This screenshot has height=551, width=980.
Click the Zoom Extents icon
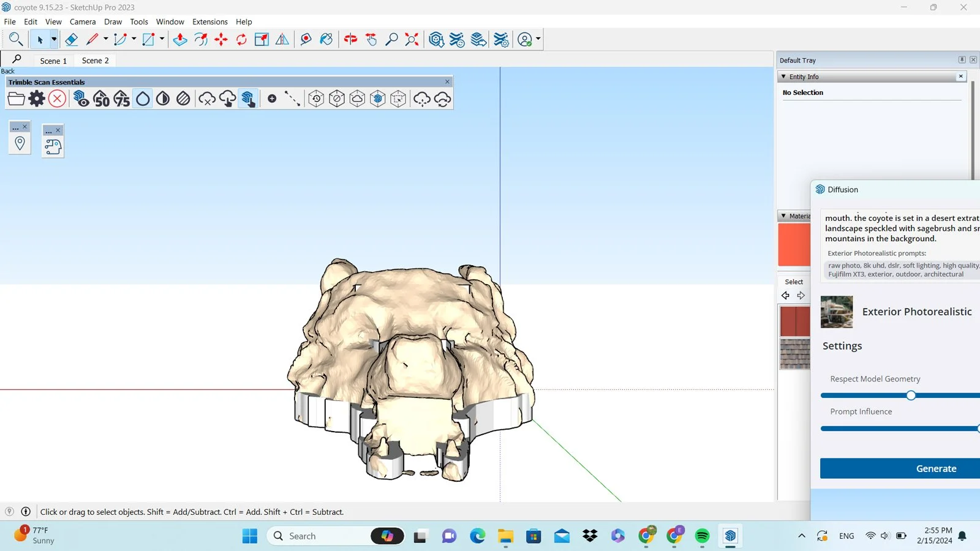click(412, 40)
